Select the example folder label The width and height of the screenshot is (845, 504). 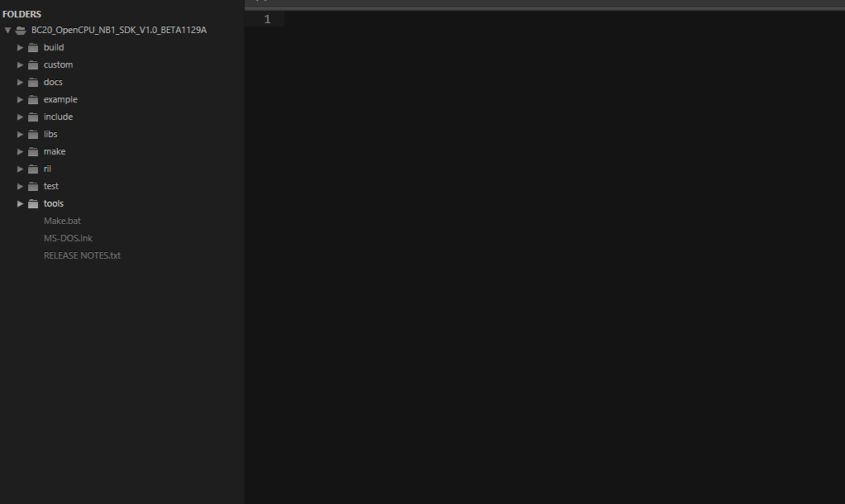(60, 100)
